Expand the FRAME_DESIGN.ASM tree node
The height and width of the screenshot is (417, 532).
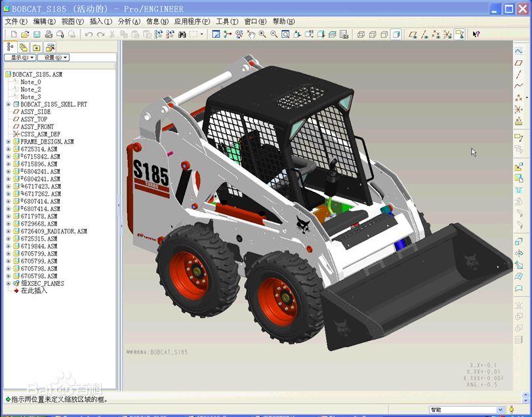click(x=9, y=142)
